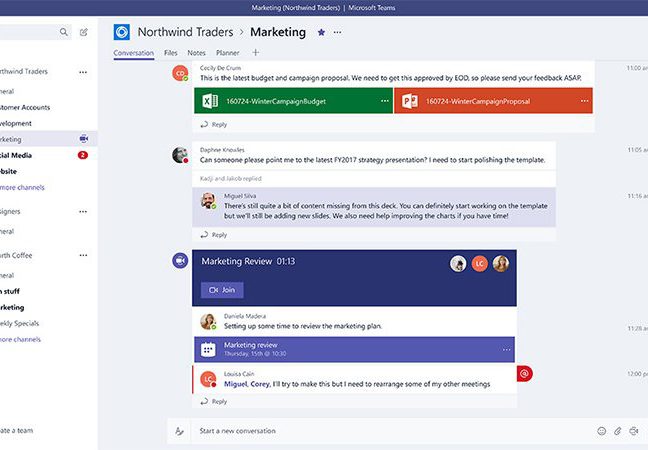
Task: Toggle the favorite star for Marketing channel
Action: (321, 32)
